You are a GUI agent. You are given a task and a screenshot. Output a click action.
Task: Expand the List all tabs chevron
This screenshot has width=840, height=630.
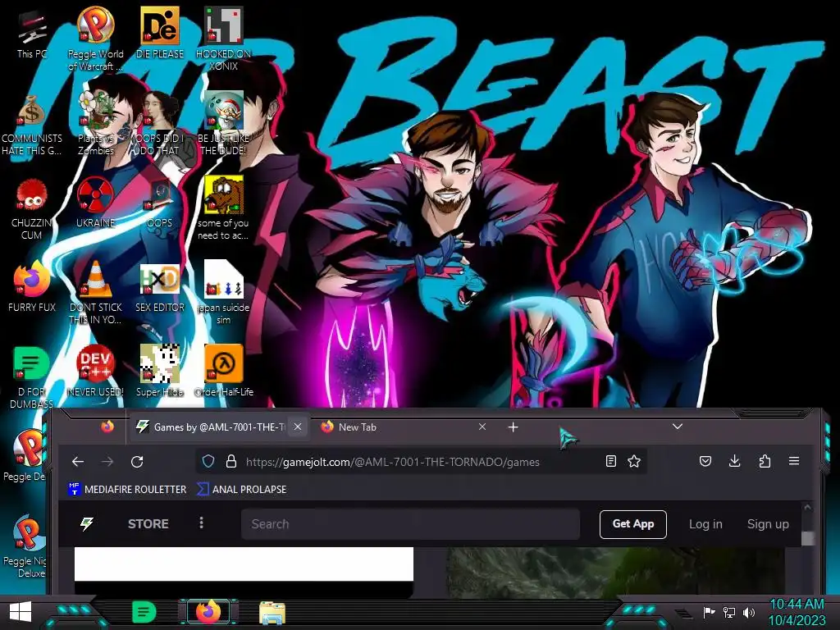678,427
